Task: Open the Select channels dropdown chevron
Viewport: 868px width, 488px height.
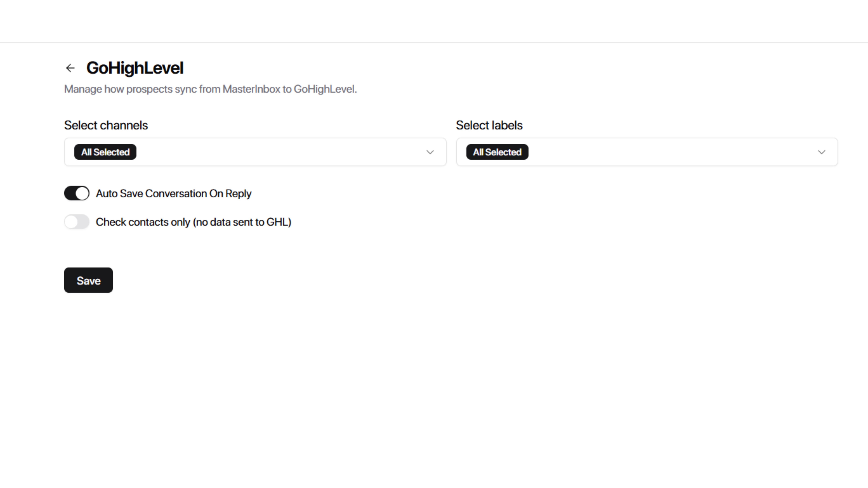Action: pos(430,152)
